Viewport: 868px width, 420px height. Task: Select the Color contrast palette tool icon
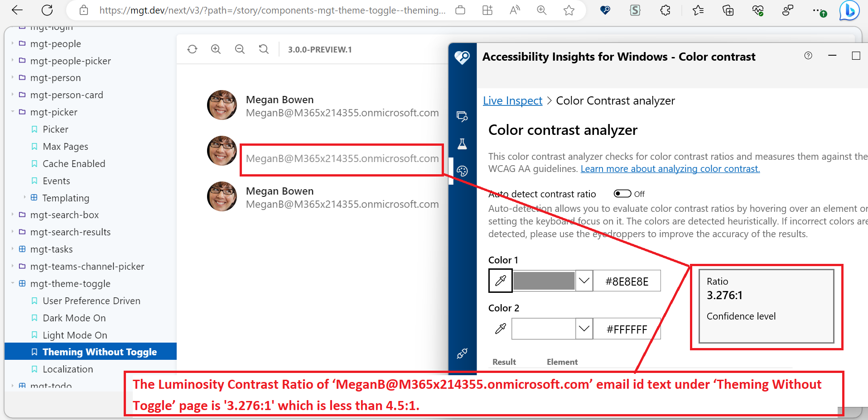click(x=462, y=172)
